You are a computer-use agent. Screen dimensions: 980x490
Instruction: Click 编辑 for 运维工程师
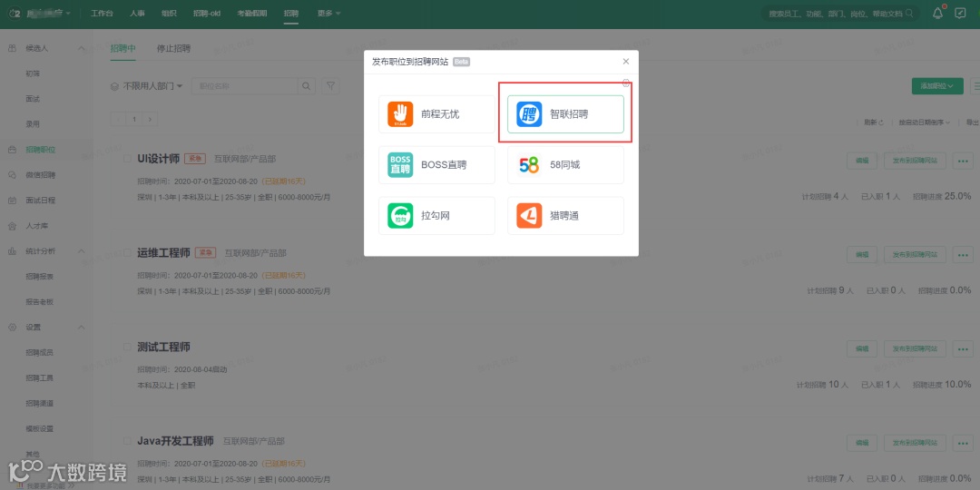pyautogui.click(x=862, y=254)
